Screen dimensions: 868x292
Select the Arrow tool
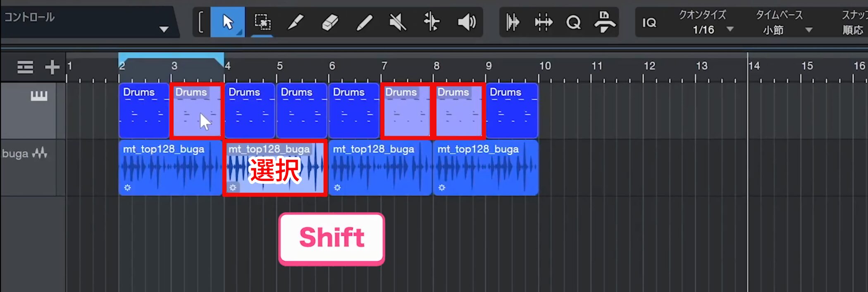coord(228,22)
